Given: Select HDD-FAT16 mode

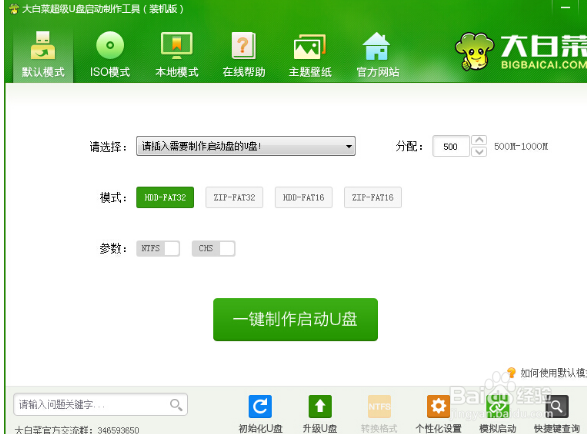Looking at the screenshot, I should pyautogui.click(x=304, y=197).
